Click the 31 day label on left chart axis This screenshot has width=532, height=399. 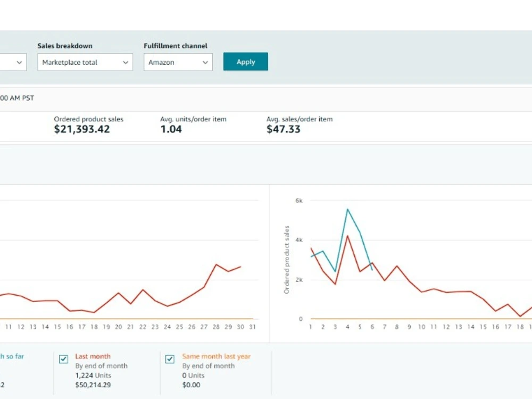point(252,327)
